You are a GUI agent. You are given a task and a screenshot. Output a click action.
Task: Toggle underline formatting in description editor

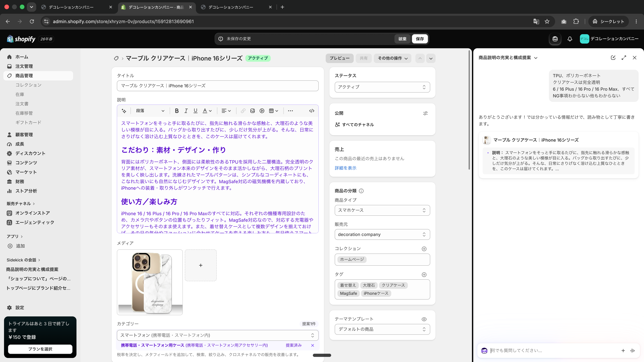[195, 111]
